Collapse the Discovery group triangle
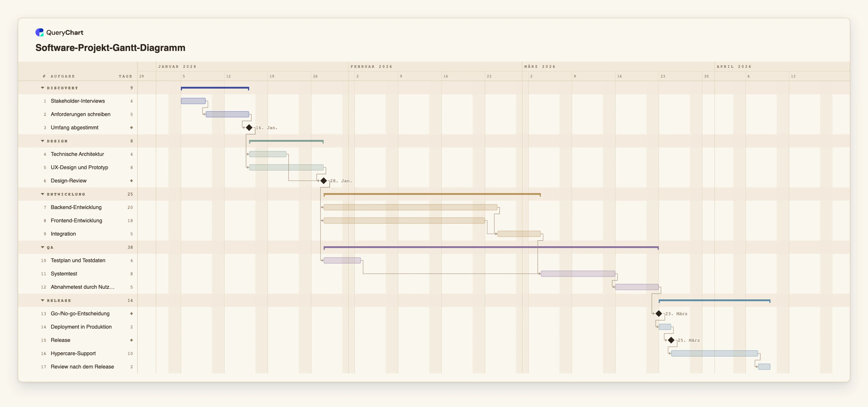 tap(43, 88)
